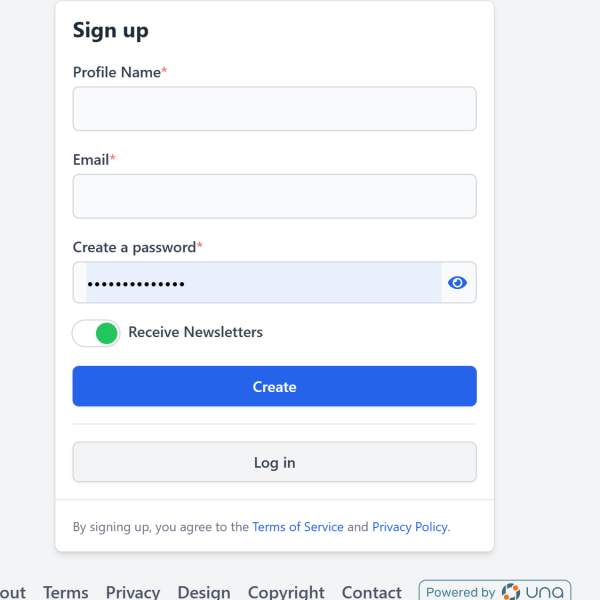Viewport: 600px width, 600px height.
Task: Open the partially visible About footer link
Action: coord(12,592)
